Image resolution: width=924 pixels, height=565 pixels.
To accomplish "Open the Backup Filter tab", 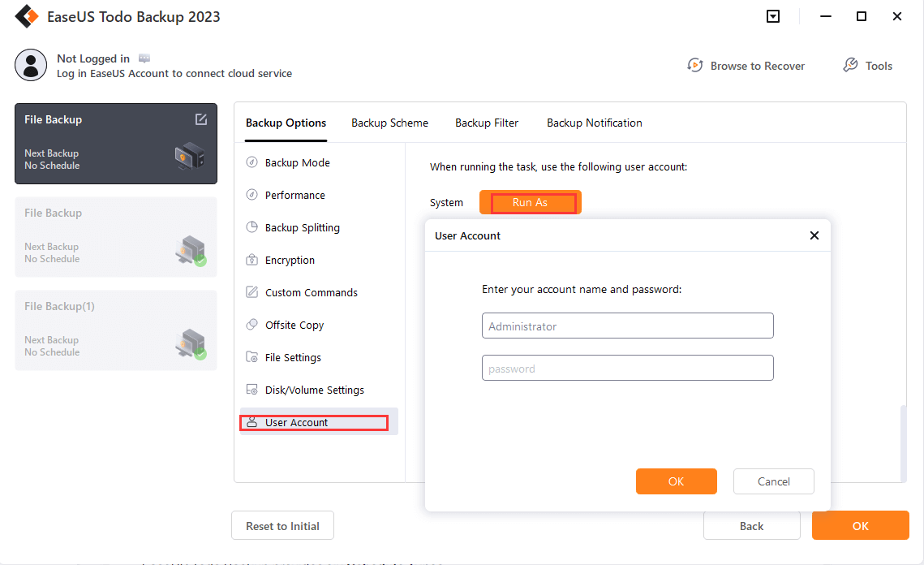I will 487,123.
